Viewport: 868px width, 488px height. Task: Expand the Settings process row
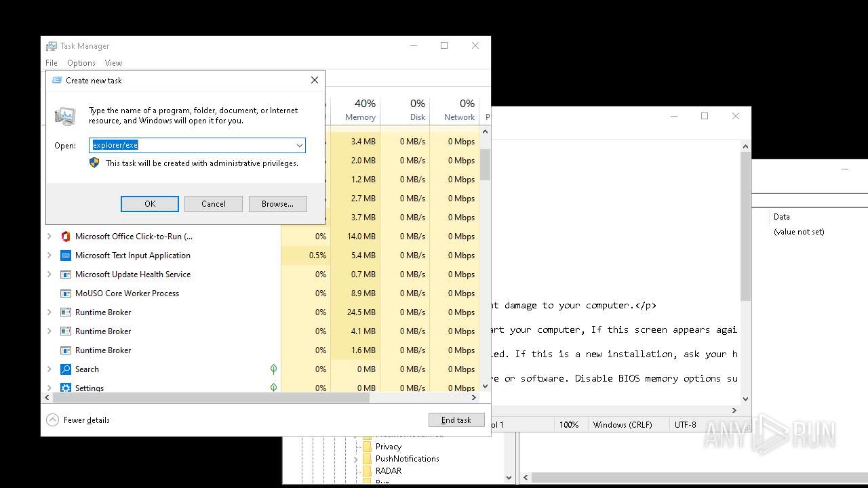click(49, 388)
